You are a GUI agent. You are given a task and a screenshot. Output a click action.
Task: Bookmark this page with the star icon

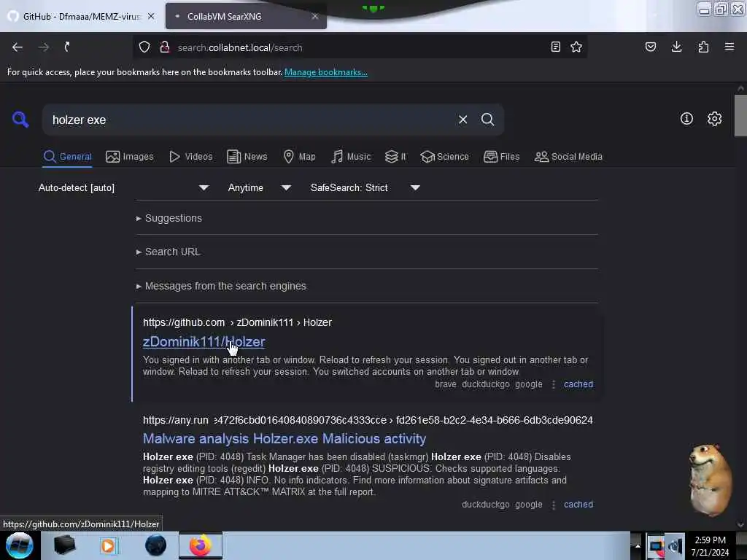576,47
